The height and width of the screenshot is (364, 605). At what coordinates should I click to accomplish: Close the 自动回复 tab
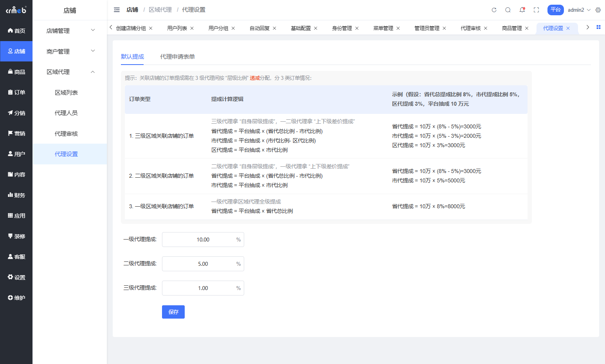click(274, 28)
